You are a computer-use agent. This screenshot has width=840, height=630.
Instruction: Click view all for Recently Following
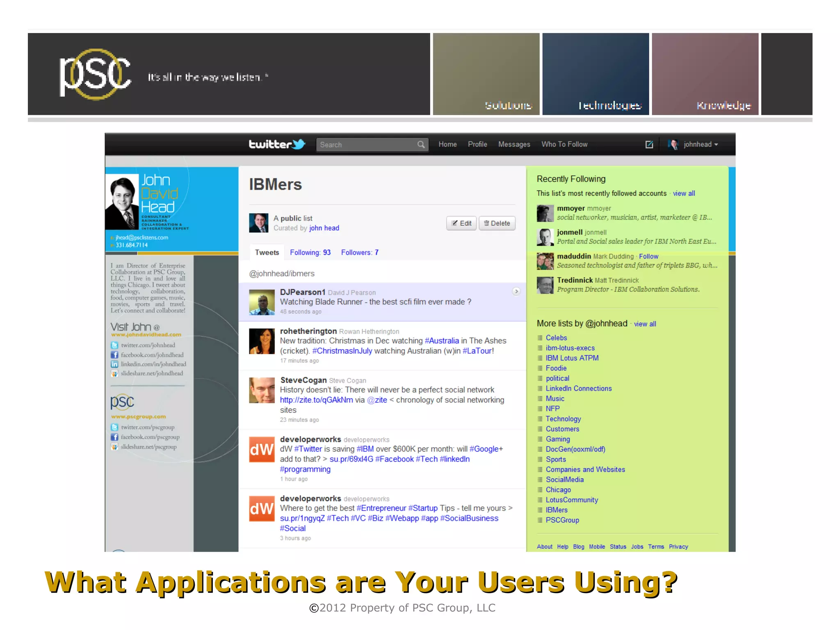684,193
